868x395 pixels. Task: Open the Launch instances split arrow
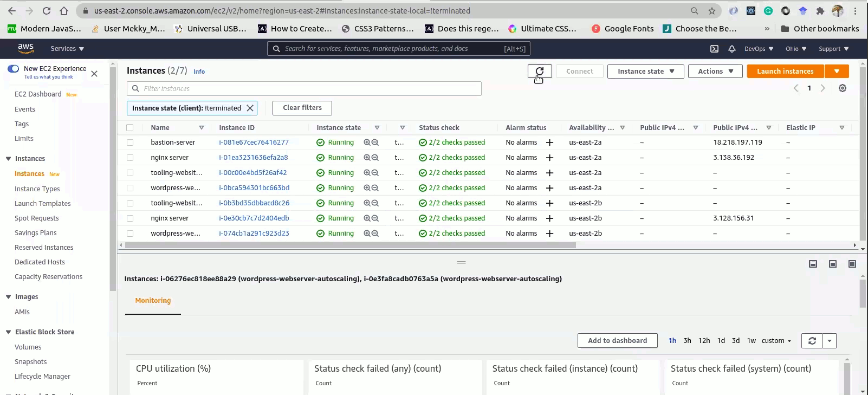[x=837, y=72]
